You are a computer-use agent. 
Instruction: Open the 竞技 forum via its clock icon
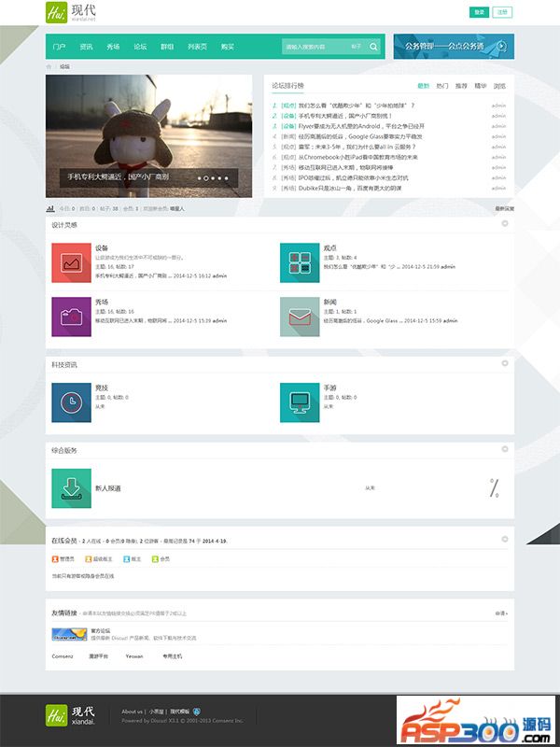(72, 402)
